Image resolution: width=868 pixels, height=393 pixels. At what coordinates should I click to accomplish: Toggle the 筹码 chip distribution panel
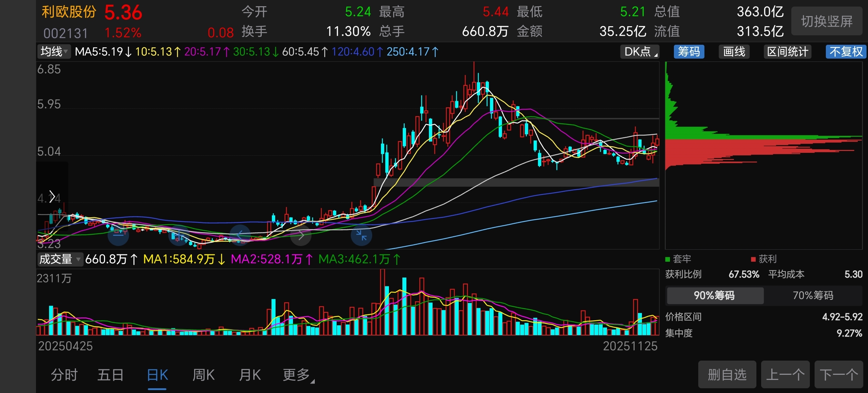[x=689, y=52]
